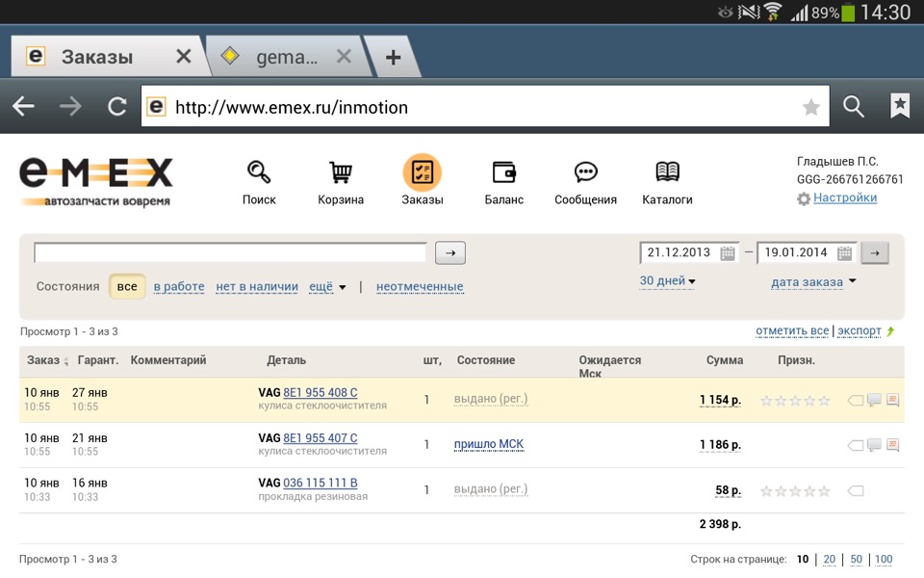Viewport: 924px width, 578px height.
Task: Reload the page in browser
Action: pos(117,107)
